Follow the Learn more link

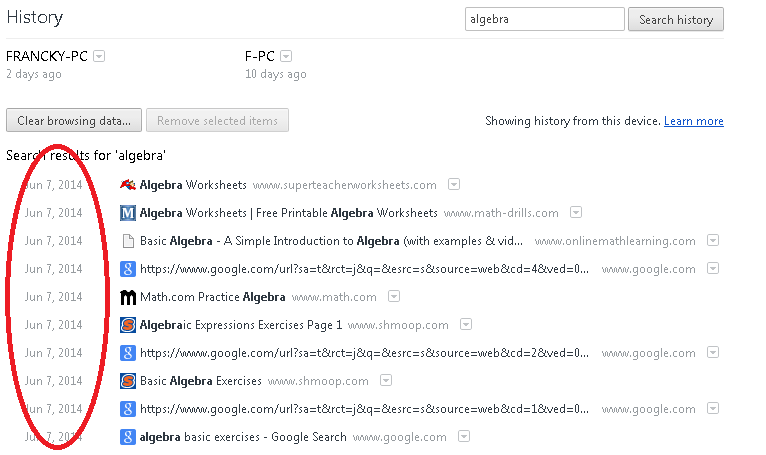(693, 121)
